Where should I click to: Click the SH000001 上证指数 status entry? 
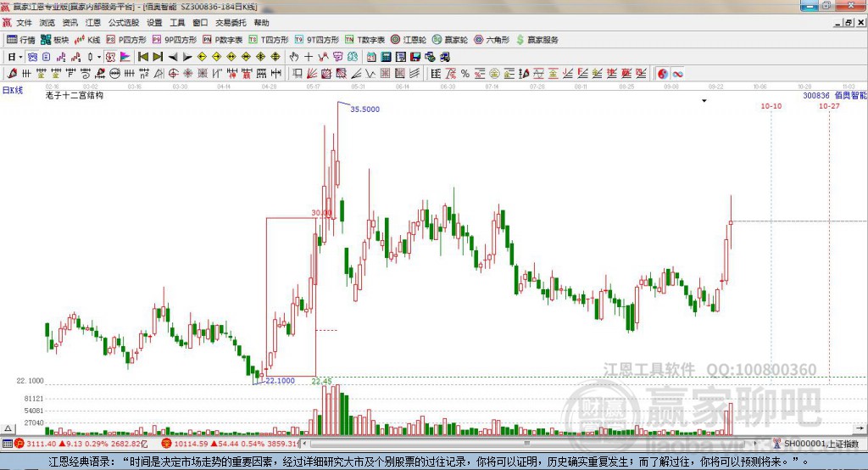pyautogui.click(x=821, y=444)
